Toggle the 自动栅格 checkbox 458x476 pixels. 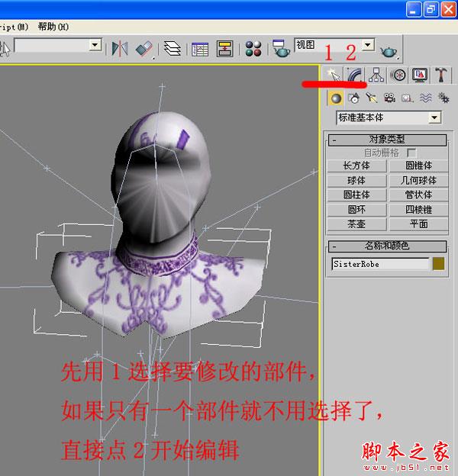pos(411,153)
